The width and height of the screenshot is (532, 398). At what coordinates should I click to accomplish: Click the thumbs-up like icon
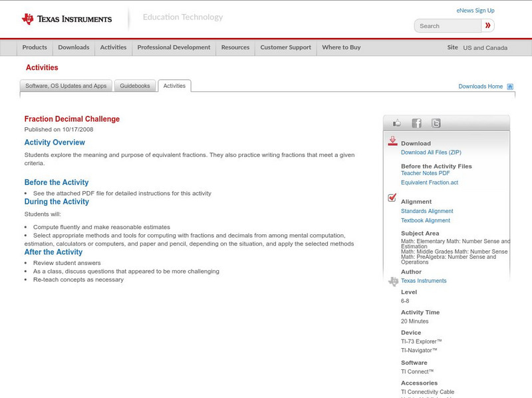396,123
